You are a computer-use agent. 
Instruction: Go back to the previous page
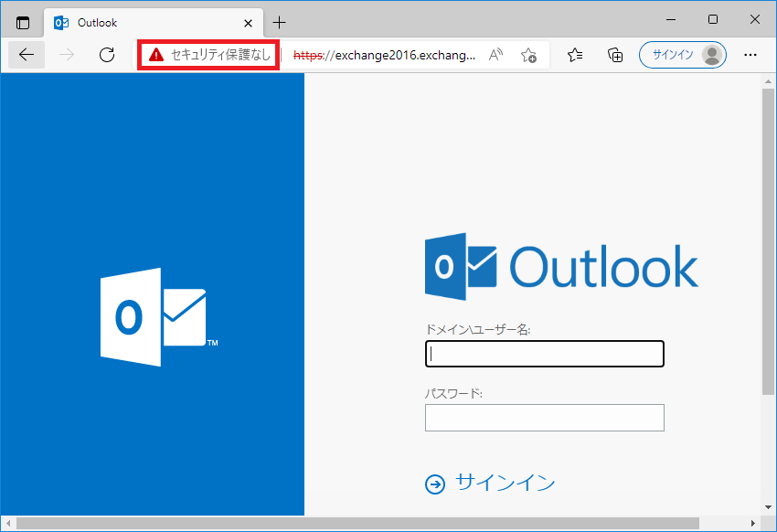click(x=27, y=55)
